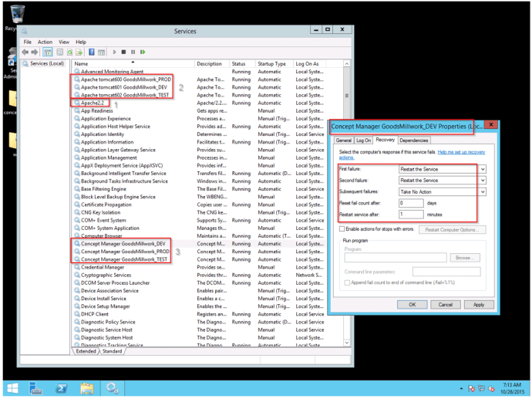Viewport: 532px width, 399px height.
Task: Switch to the Dependencies tab
Action: (414, 140)
